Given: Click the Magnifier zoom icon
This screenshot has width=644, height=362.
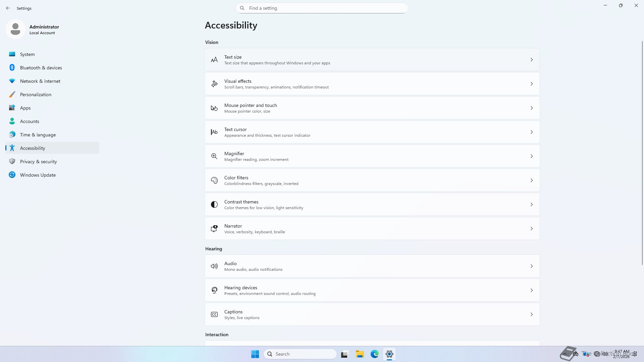Looking at the screenshot, I should (x=214, y=157).
